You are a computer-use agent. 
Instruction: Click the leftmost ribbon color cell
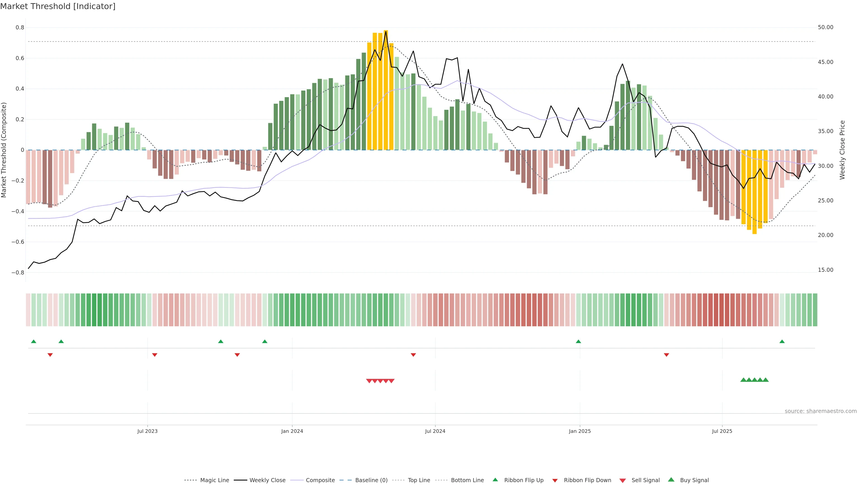(28, 310)
